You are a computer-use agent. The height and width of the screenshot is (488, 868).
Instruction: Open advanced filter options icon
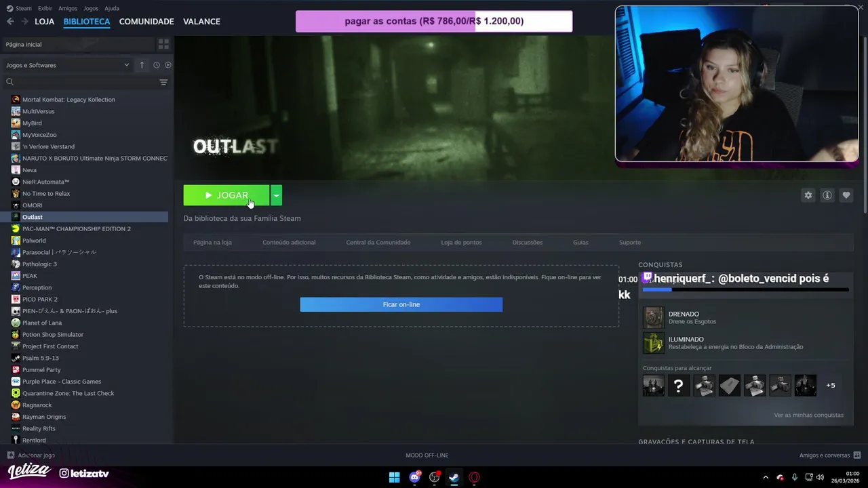click(x=163, y=82)
